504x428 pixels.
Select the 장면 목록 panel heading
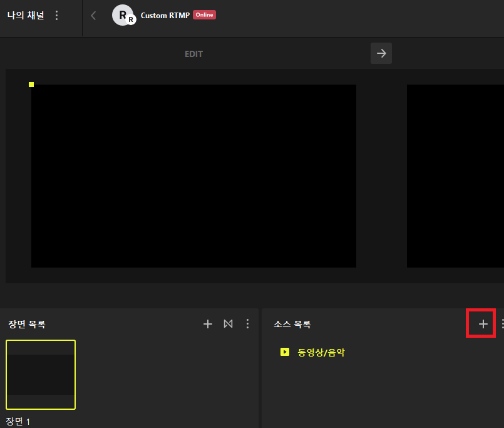click(27, 324)
